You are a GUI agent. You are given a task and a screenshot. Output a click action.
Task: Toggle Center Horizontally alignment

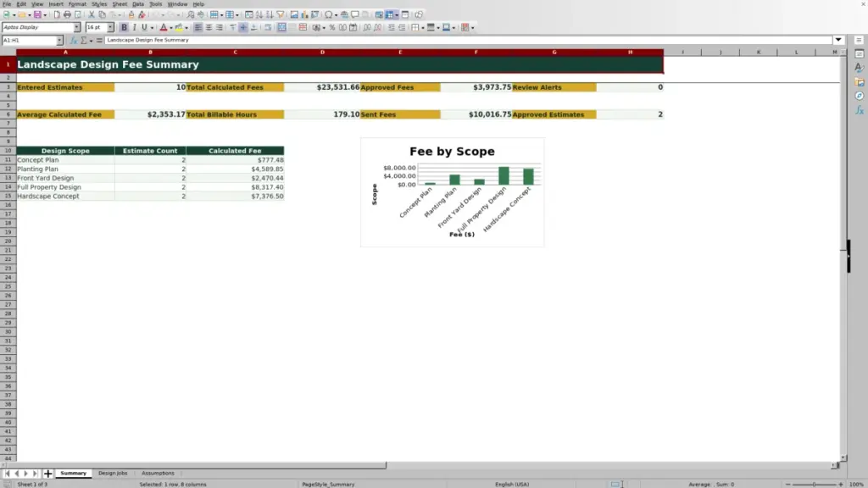click(x=209, y=27)
